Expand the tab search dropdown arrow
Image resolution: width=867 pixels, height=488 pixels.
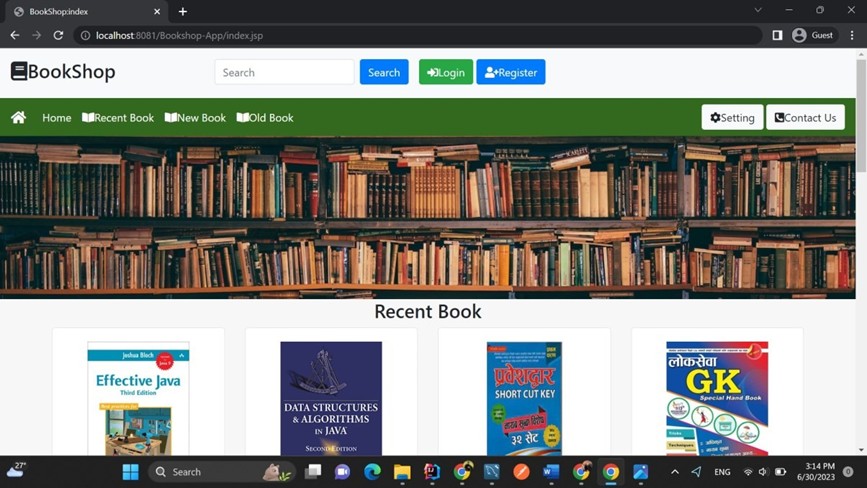757,11
